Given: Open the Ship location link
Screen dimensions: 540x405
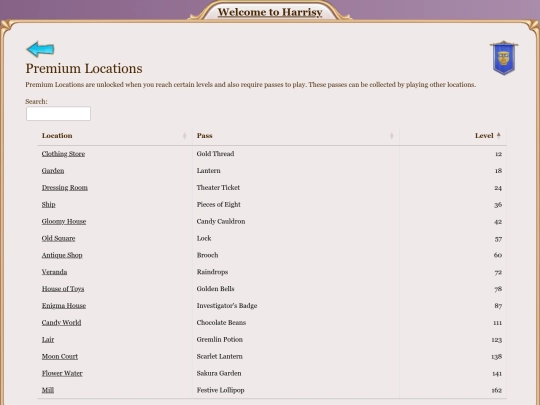Looking at the screenshot, I should click(49, 204).
